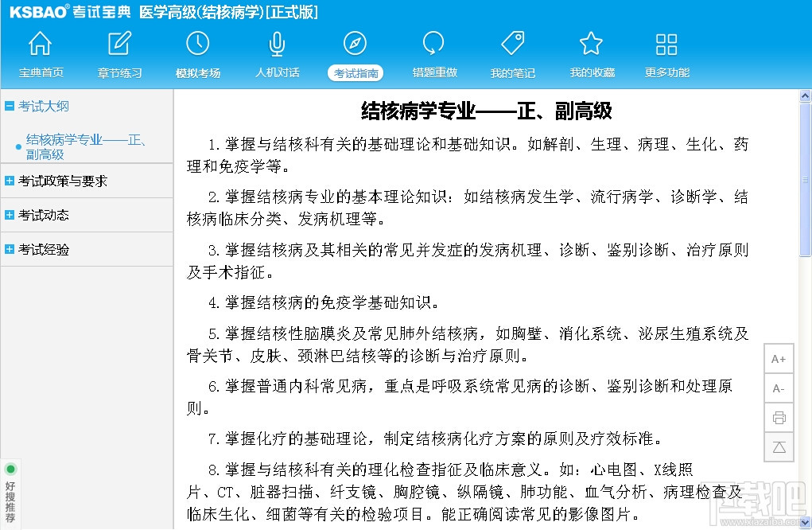Open the 错题重做 refresh icon

[x=433, y=43]
